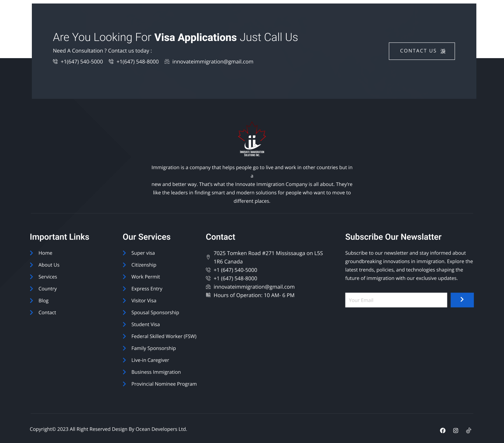Click chevron arrow beside Live-in Caregiver
Viewport: 504px width, 443px height.
[x=124, y=360]
